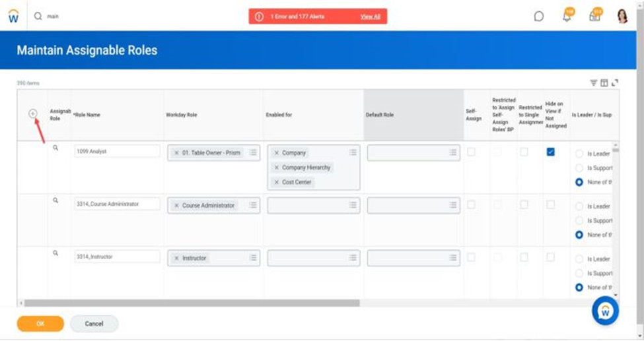Open Workday Role prompt list for Instructor row
Viewport: 644px width, 341px height.
point(253,259)
